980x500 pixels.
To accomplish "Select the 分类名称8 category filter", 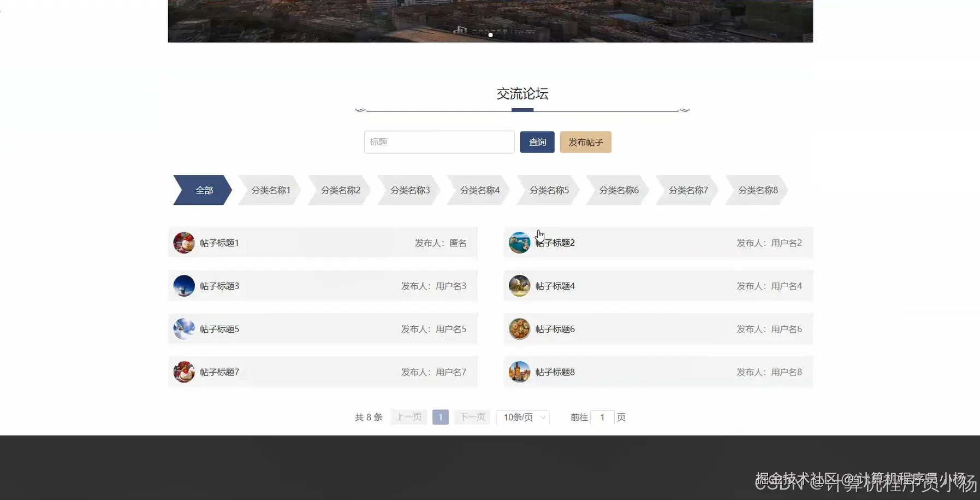I will point(758,190).
